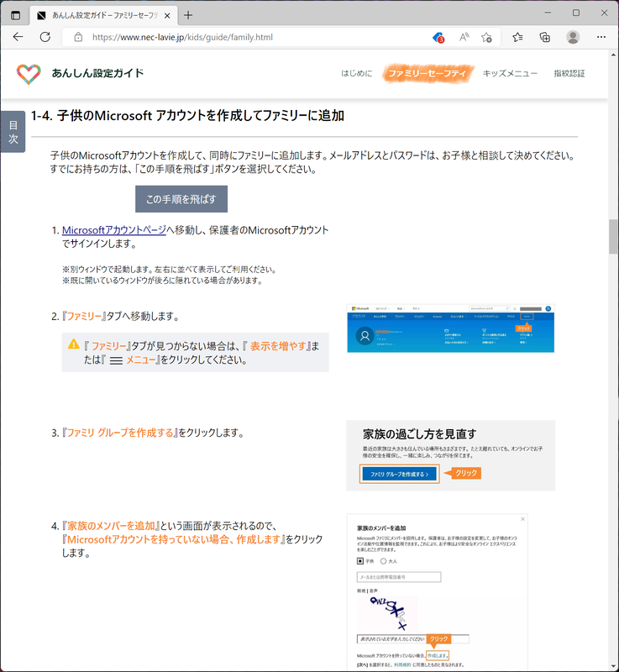This screenshot has height=672, width=619.
Task: Open the tab actions menu icon
Action: (15, 15)
